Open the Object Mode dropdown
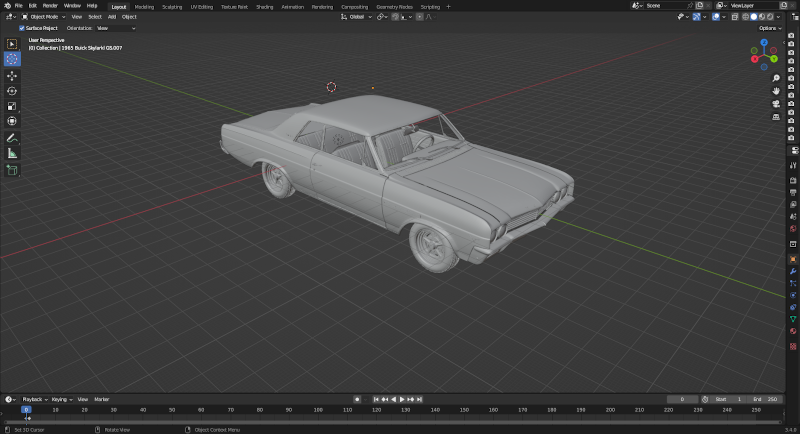 tap(44, 17)
